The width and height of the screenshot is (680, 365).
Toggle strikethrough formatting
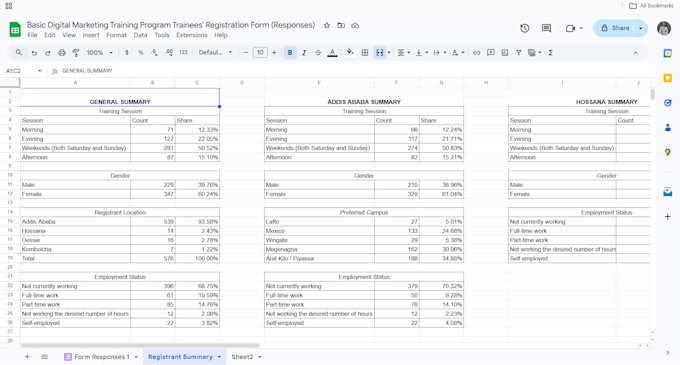tap(318, 52)
